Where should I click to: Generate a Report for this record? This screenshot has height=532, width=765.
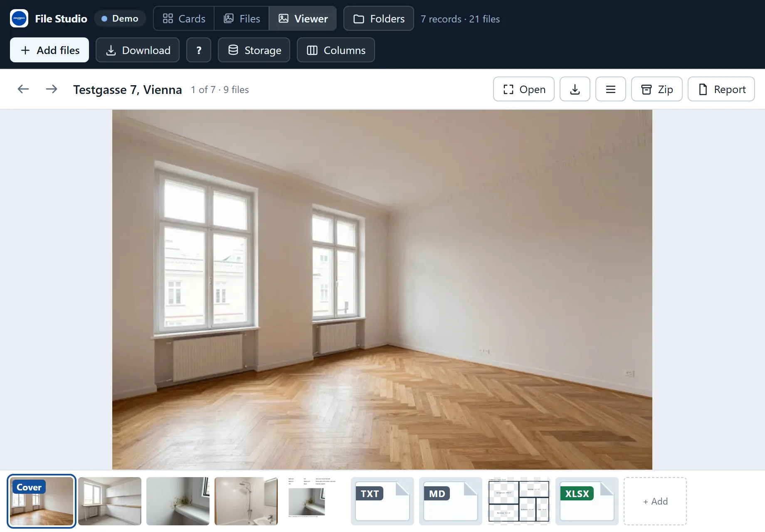point(721,89)
